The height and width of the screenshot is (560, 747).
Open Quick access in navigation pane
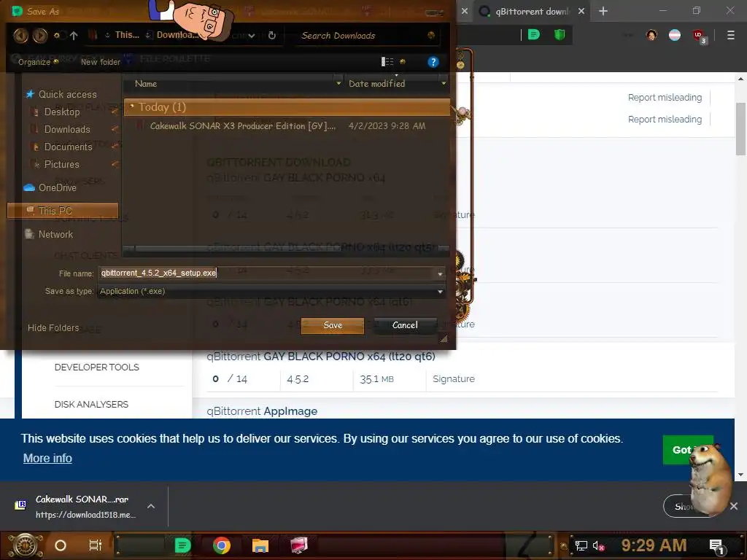(67, 94)
